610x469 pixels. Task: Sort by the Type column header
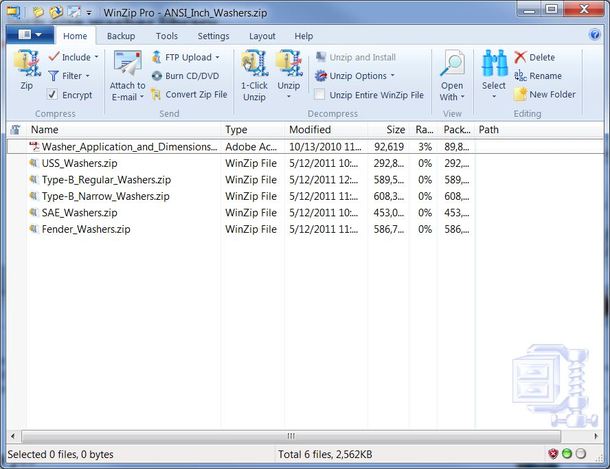coord(252,130)
